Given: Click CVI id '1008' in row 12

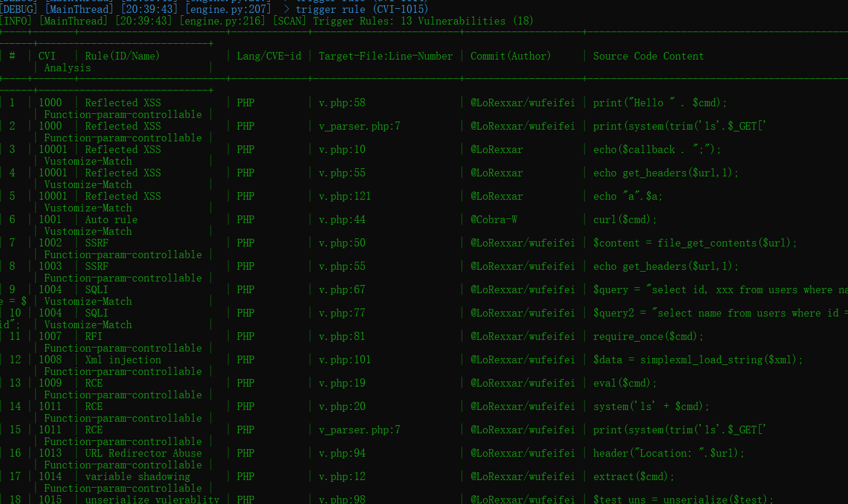Looking at the screenshot, I should tap(50, 360).
